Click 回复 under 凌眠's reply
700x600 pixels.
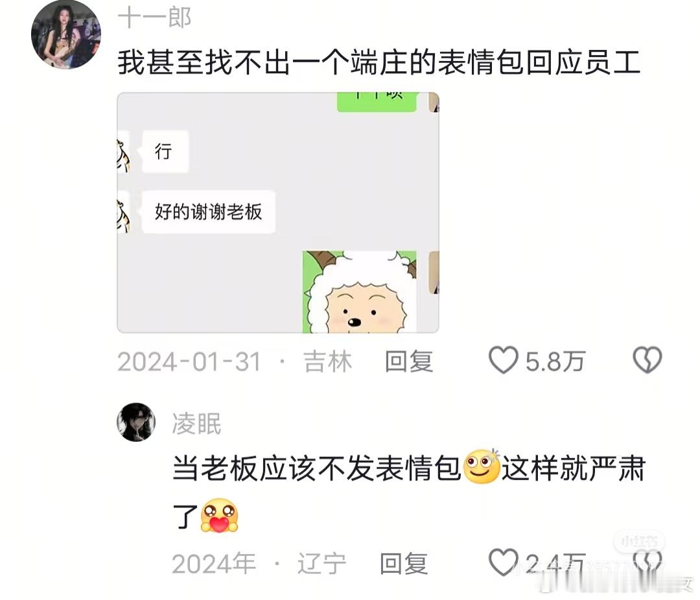click(404, 564)
